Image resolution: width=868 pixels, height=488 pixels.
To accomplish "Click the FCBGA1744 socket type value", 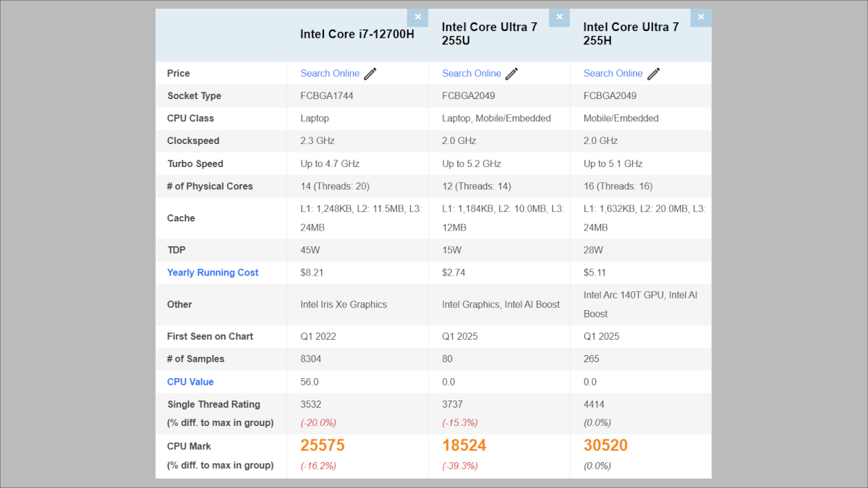I will [x=327, y=96].
